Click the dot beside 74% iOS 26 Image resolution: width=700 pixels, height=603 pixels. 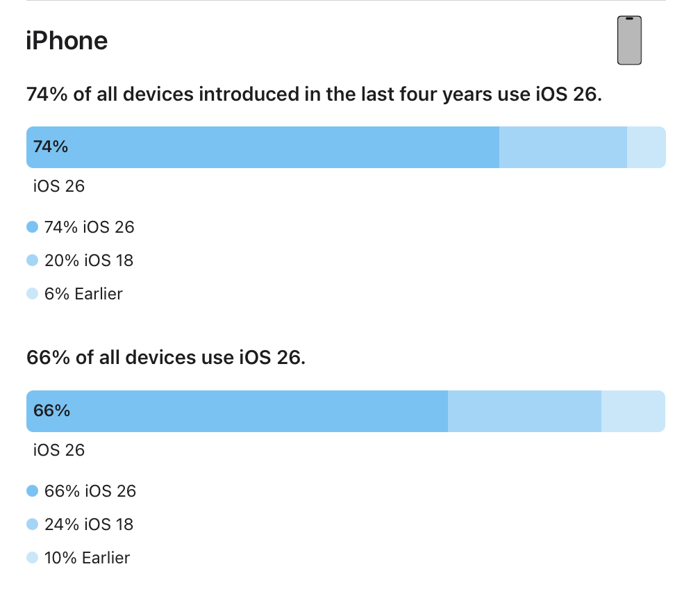pos(32,227)
